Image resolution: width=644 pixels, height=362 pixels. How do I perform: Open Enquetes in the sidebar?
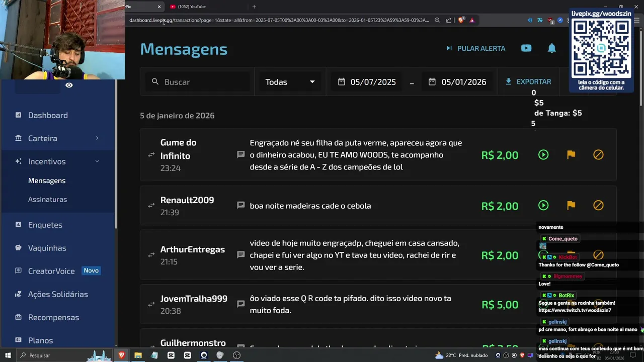point(45,225)
